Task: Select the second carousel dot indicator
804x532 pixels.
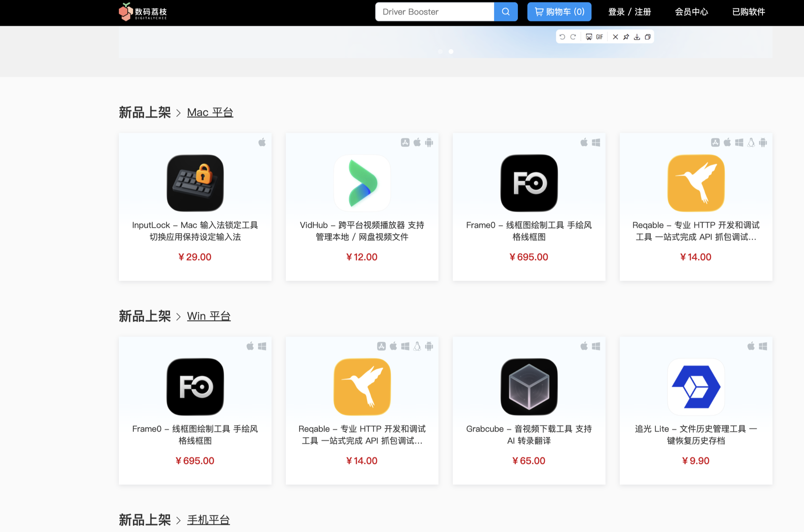Action: click(x=451, y=51)
